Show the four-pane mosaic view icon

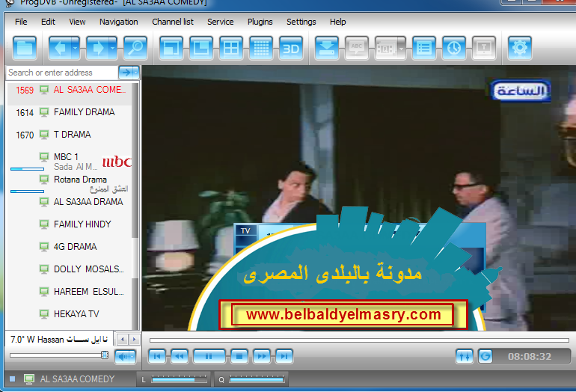(231, 48)
